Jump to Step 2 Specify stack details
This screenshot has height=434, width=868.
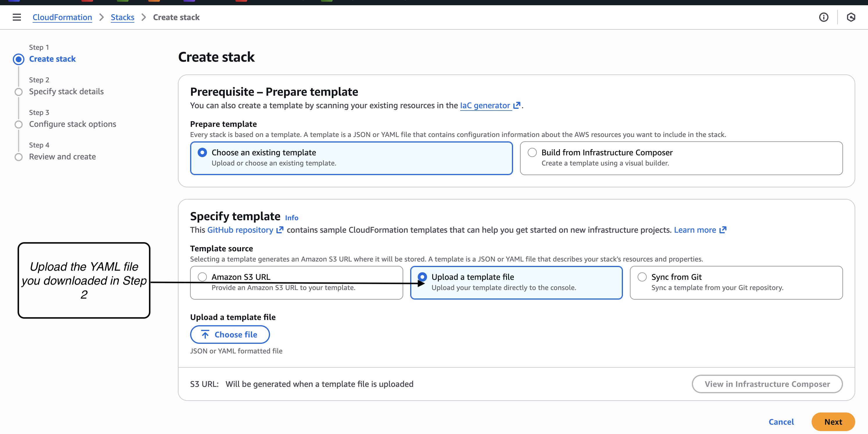(x=66, y=91)
